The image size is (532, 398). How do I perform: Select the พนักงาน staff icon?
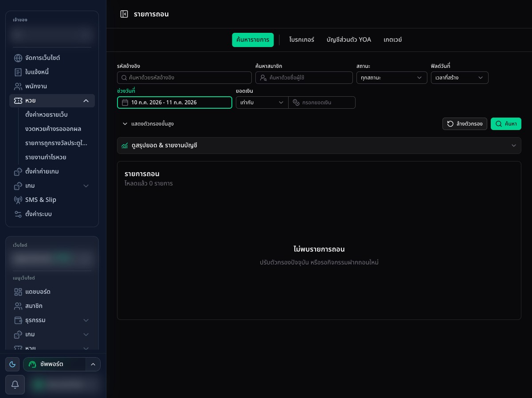(x=18, y=87)
